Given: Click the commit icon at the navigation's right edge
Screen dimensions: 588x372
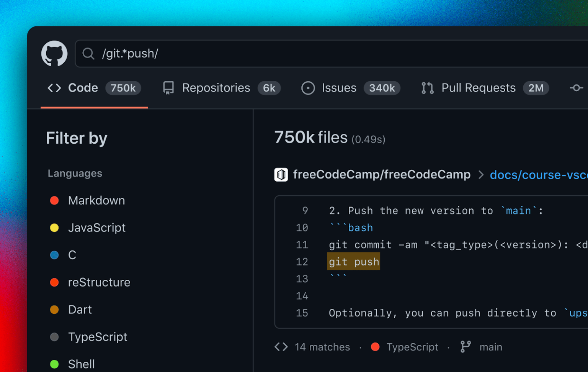Looking at the screenshot, I should tap(576, 88).
